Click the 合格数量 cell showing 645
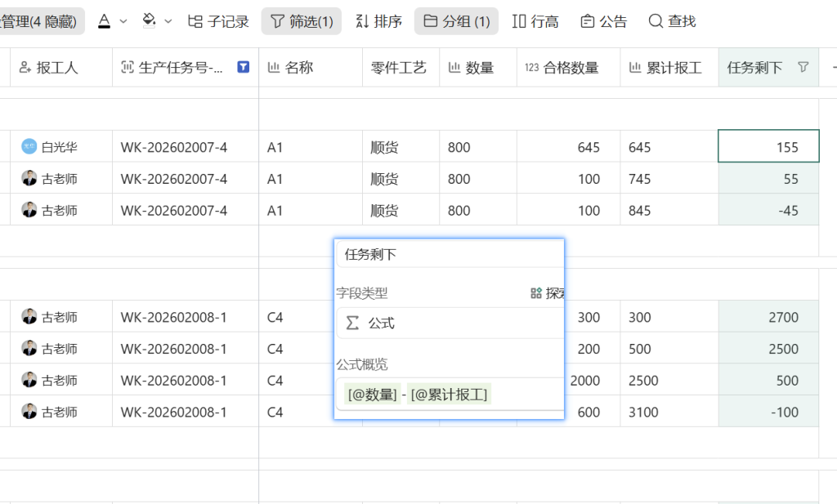Screen dimensions: 837x504 (x=569, y=147)
